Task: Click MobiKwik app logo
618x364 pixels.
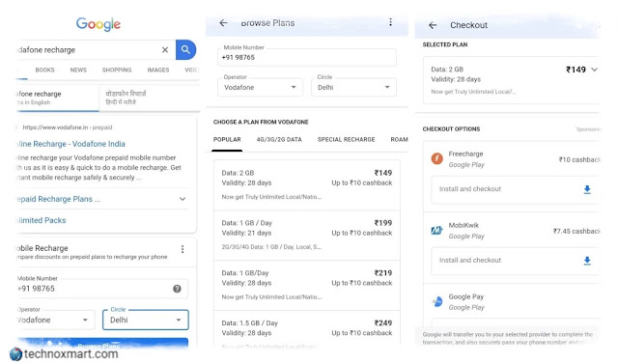Action: [436, 230]
